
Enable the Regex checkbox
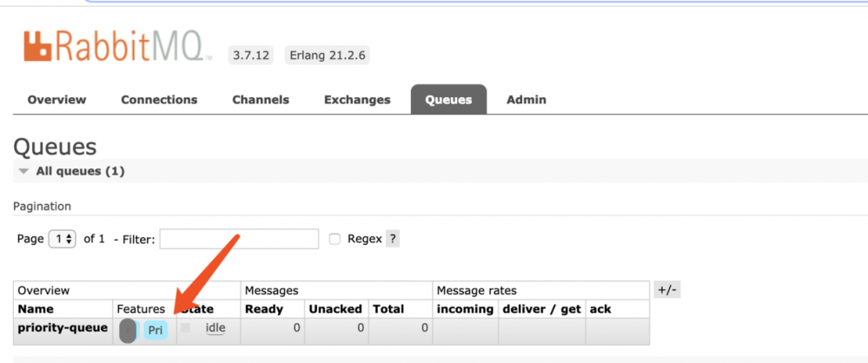click(335, 239)
